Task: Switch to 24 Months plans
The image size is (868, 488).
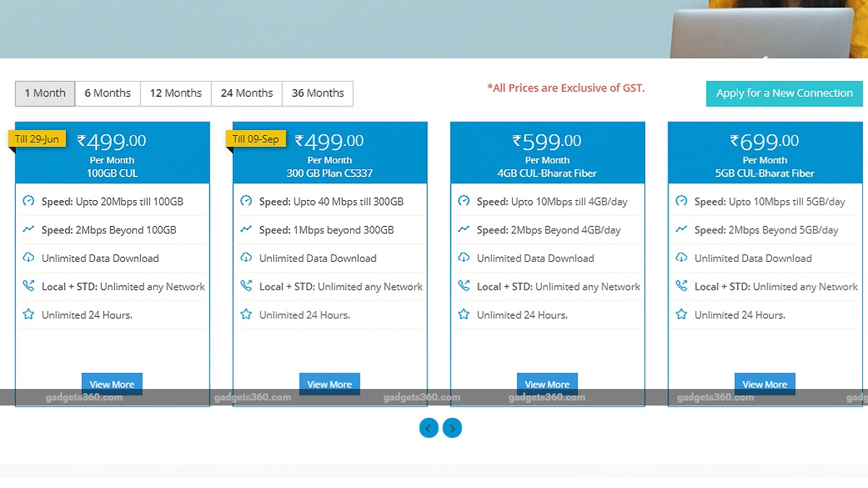Action: tap(247, 93)
